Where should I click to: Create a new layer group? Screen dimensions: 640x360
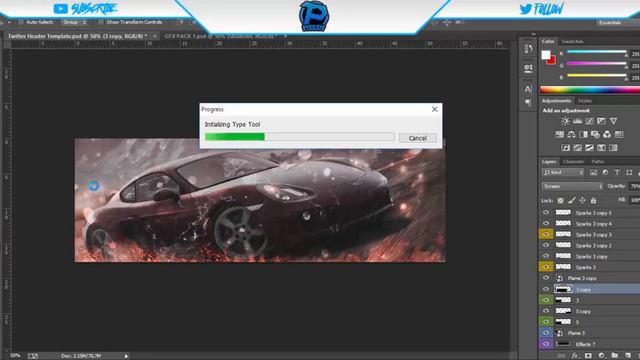[615, 356]
